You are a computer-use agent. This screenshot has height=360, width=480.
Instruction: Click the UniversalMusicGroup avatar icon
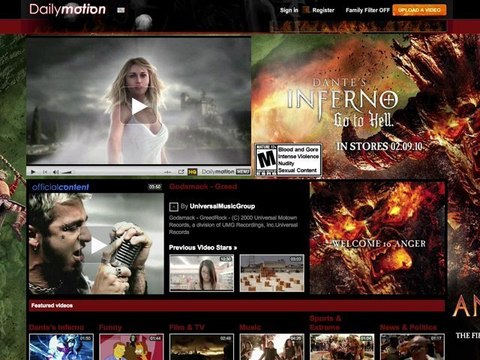[x=173, y=207]
